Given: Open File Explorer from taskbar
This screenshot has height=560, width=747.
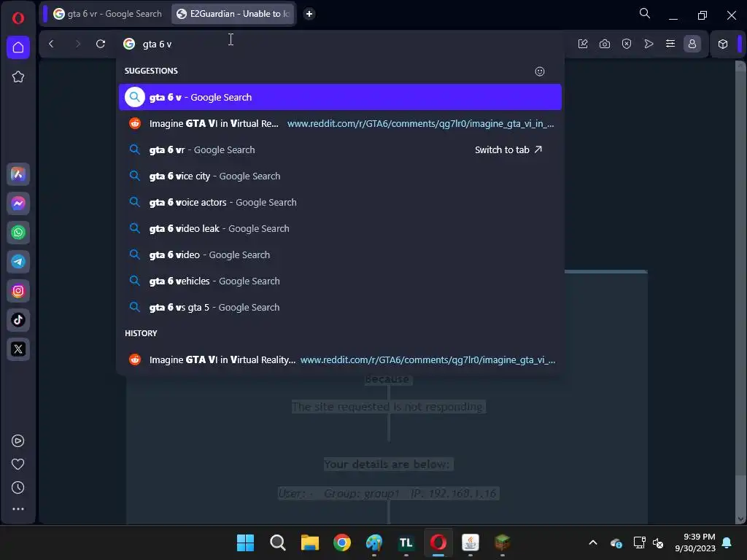Looking at the screenshot, I should click(309, 542).
